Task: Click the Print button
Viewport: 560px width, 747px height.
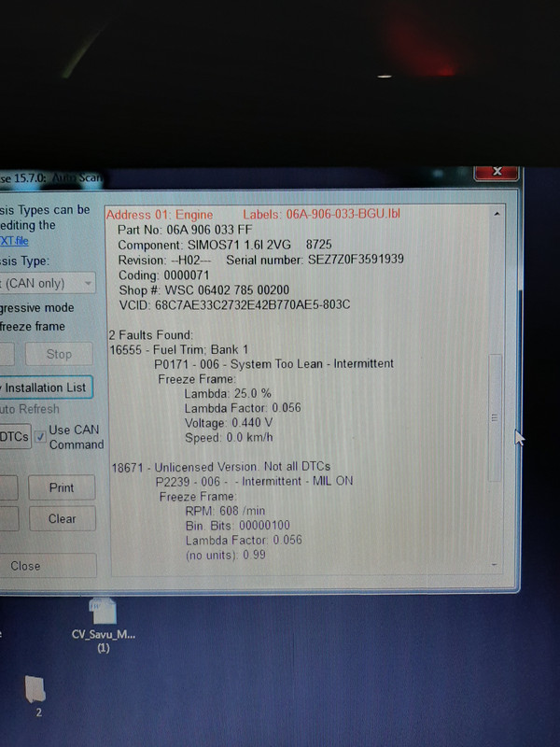Action: click(62, 487)
